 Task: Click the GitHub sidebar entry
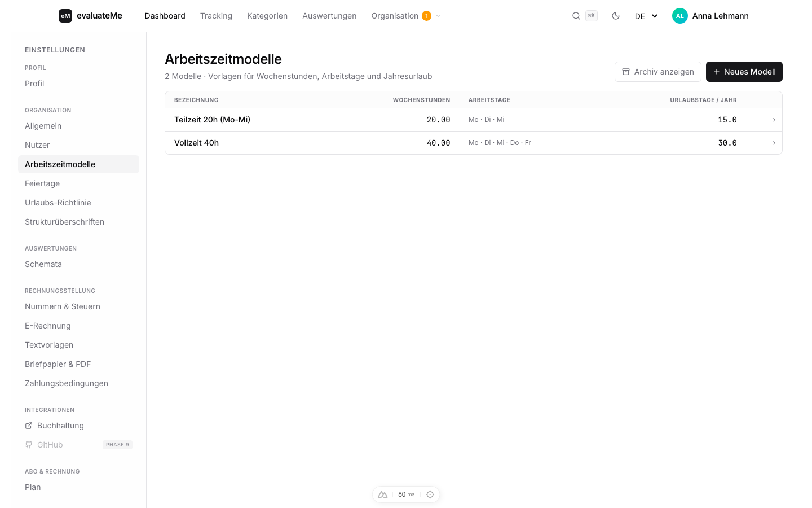click(78, 445)
